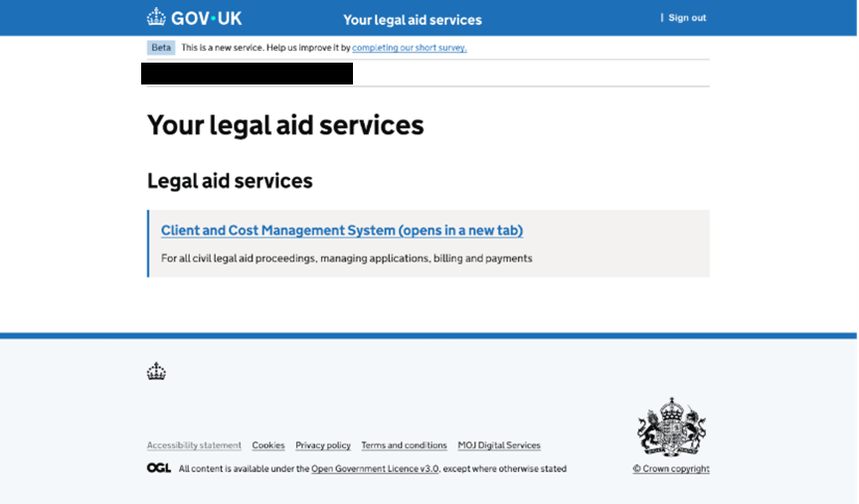Click the OGL logo in footer
The image size is (859, 504).
[x=158, y=468]
